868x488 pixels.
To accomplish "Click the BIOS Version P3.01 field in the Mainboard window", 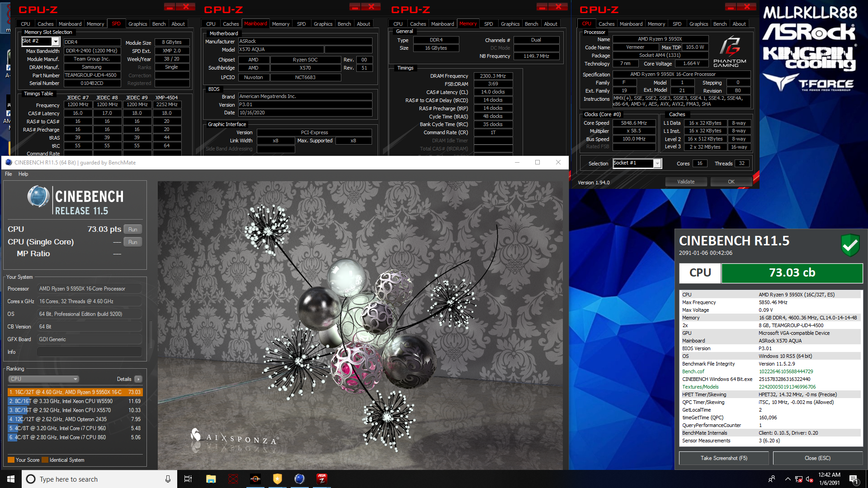I will click(305, 104).
